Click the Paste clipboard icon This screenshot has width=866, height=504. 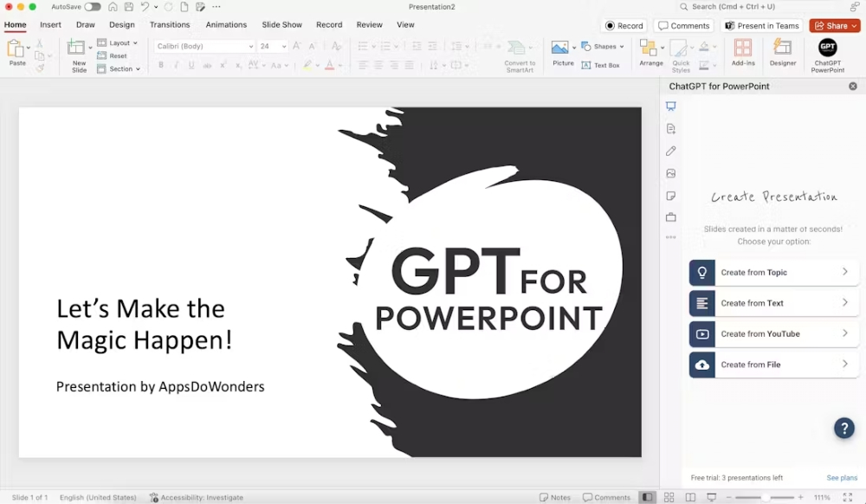coord(16,48)
